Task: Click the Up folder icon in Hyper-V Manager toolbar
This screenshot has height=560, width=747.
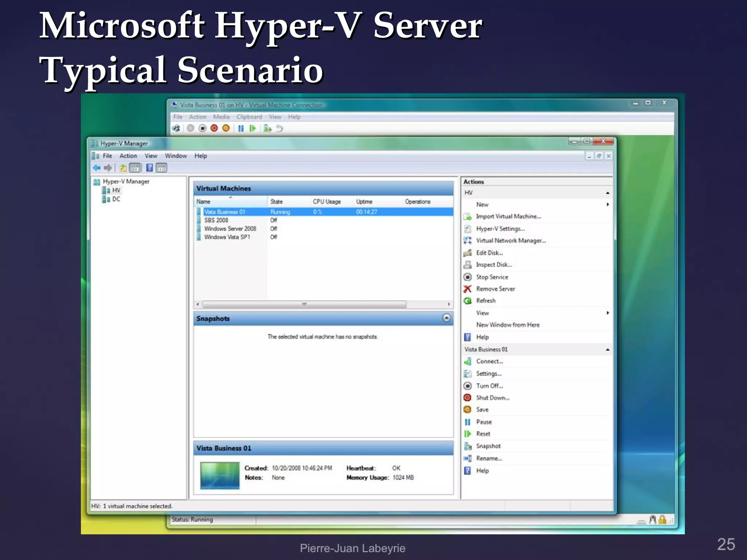Action: point(123,168)
